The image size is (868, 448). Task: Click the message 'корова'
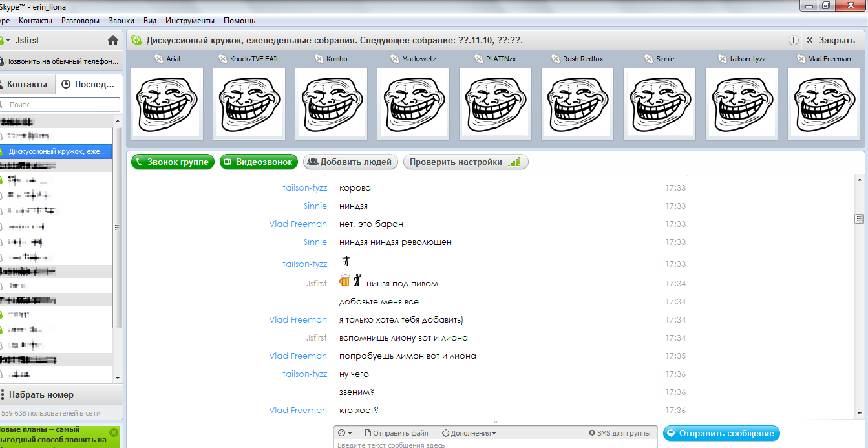point(355,188)
